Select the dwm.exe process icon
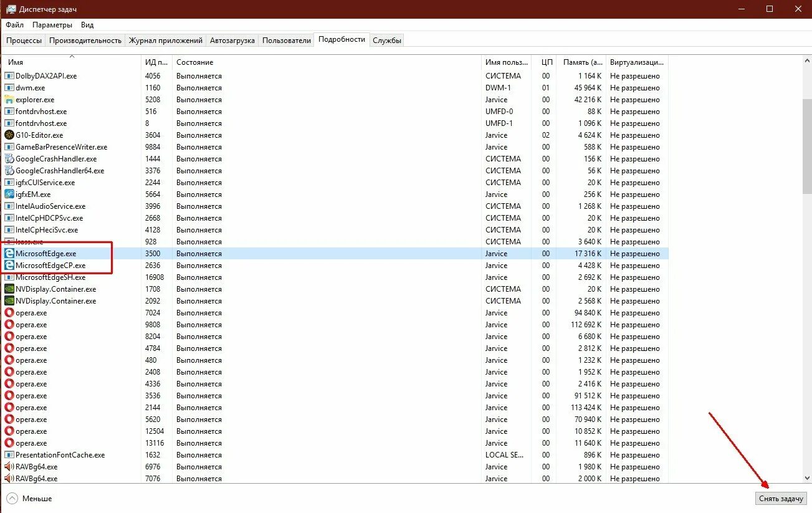The image size is (812, 513). click(9, 88)
